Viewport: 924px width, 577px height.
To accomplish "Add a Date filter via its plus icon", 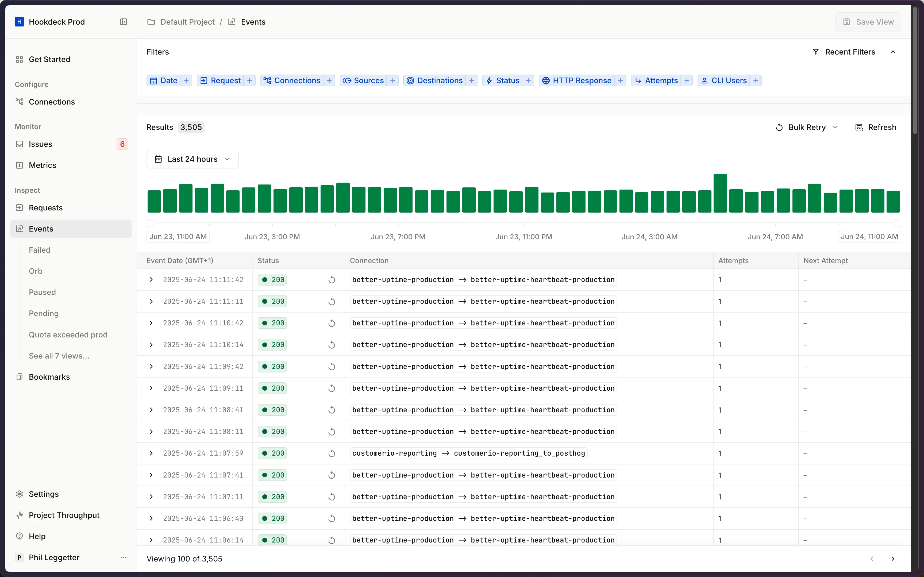I will [186, 80].
